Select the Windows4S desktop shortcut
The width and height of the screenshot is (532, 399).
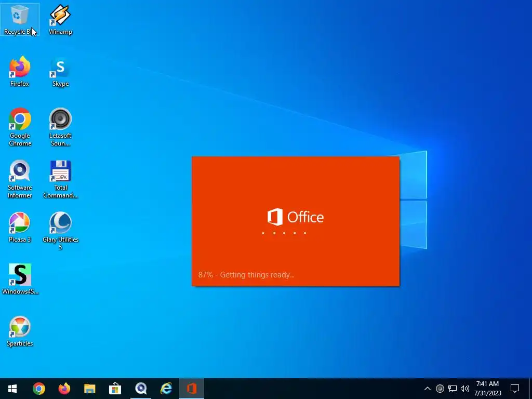tap(20, 279)
